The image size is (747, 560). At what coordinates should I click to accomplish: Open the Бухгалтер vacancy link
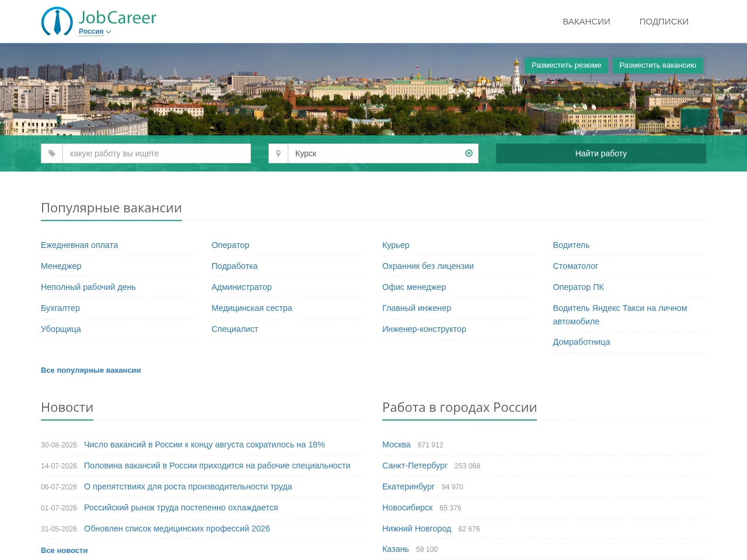click(60, 308)
